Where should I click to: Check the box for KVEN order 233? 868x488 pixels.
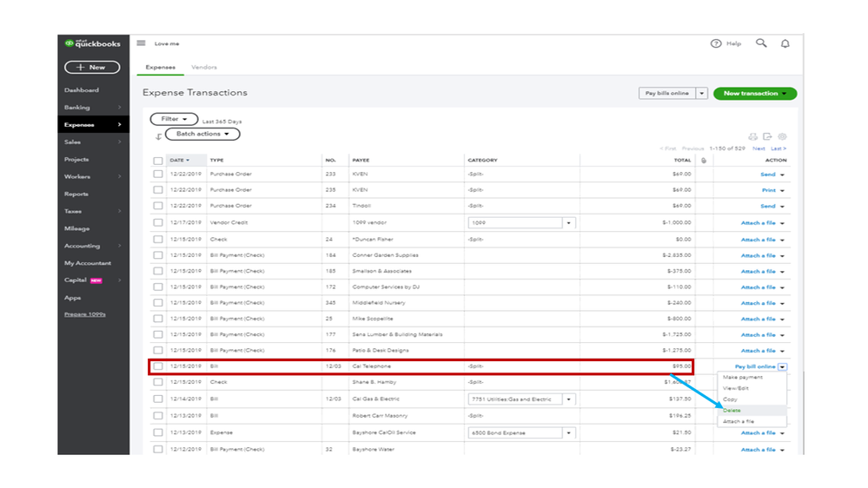pyautogui.click(x=158, y=174)
